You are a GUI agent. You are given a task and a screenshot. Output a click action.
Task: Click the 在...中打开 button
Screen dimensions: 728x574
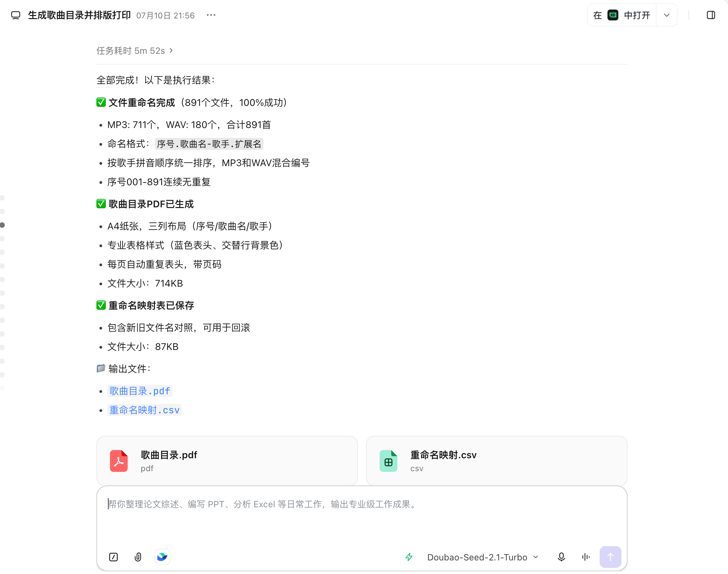[622, 15]
